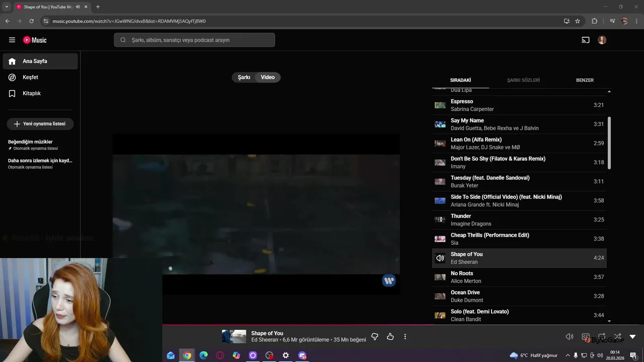Click the music video player area
The image size is (644, 362).
pos(256,214)
